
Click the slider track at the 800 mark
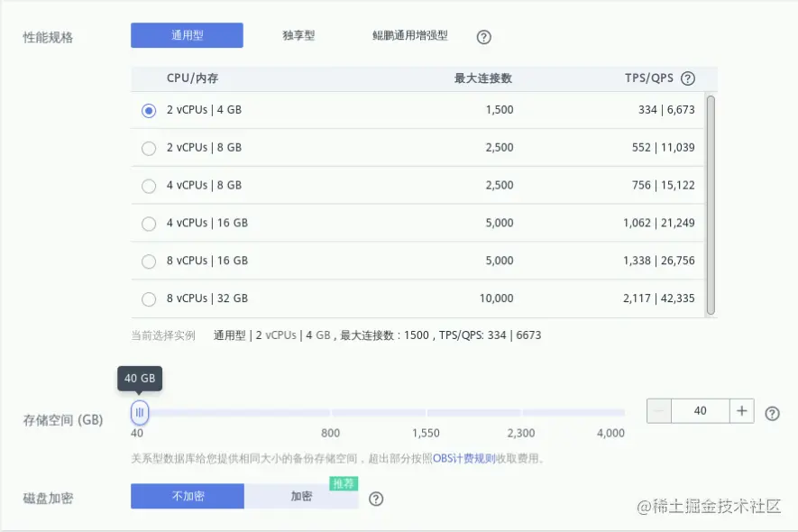point(330,412)
